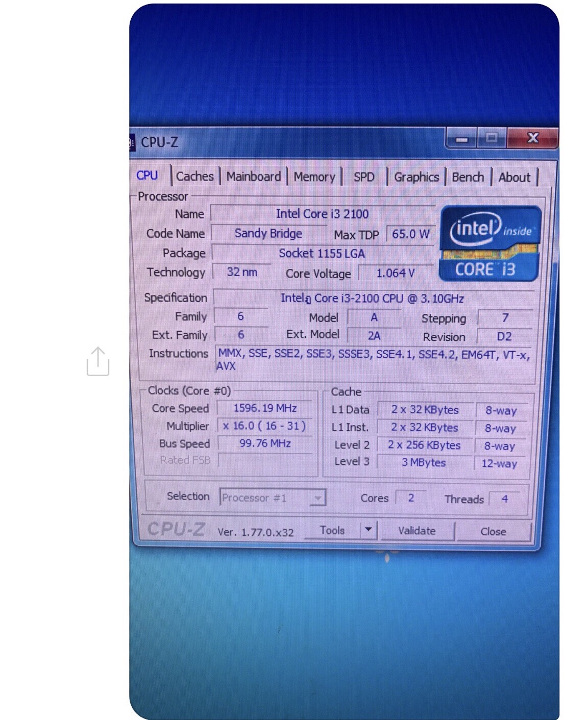Click the Socket 1155 LGA package value
The height and width of the screenshot is (720, 588).
click(322, 254)
